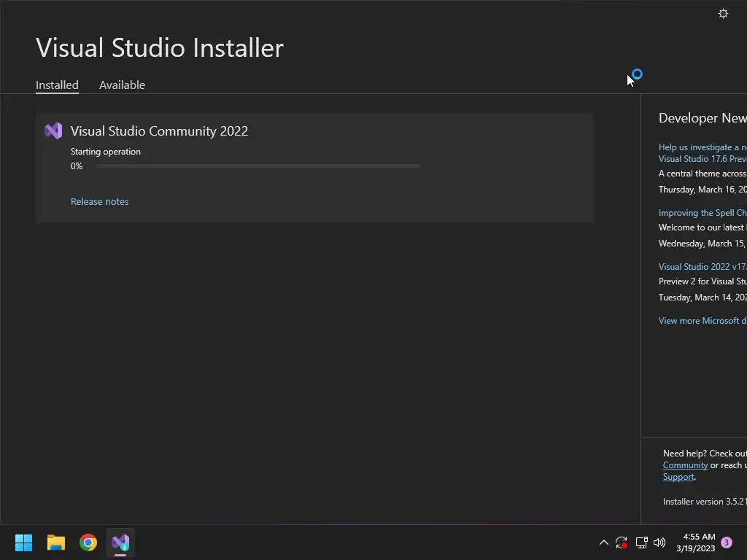Select the '0%' progress value
This screenshot has height=560, width=747.
77,166
